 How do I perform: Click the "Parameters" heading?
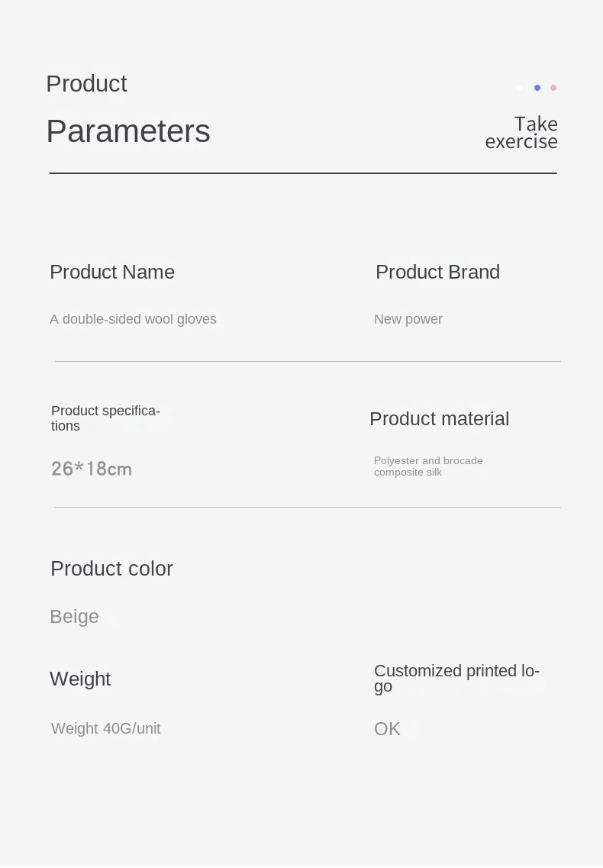click(128, 131)
